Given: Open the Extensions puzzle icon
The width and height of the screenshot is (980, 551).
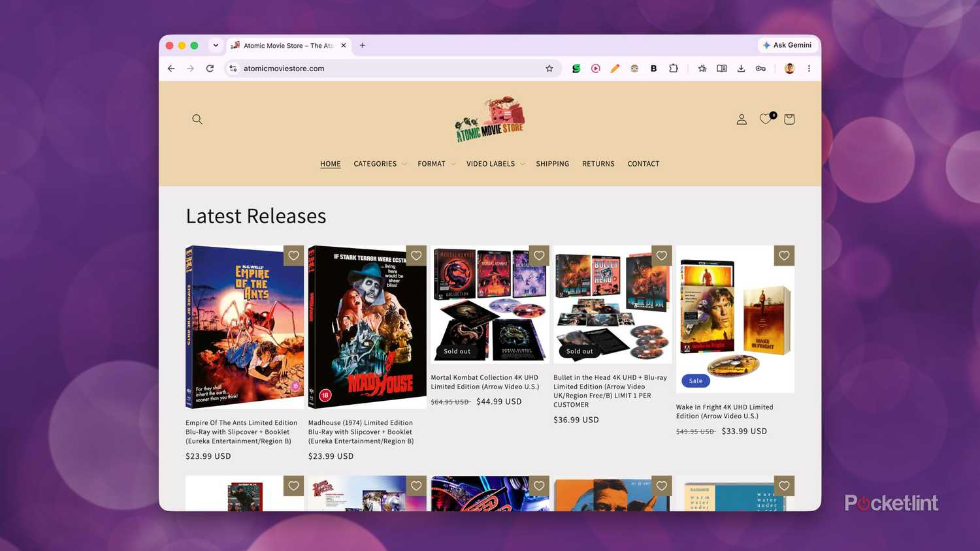Looking at the screenshot, I should 674,69.
